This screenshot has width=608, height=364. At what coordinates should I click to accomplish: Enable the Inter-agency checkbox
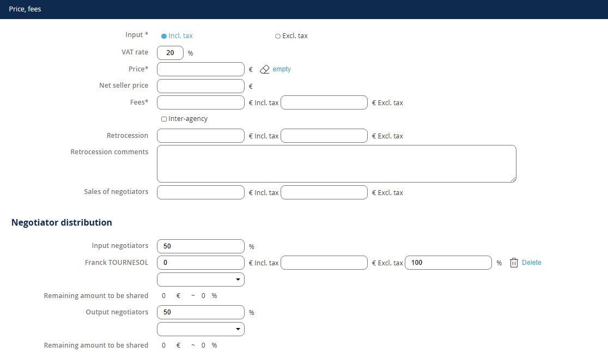coord(164,119)
